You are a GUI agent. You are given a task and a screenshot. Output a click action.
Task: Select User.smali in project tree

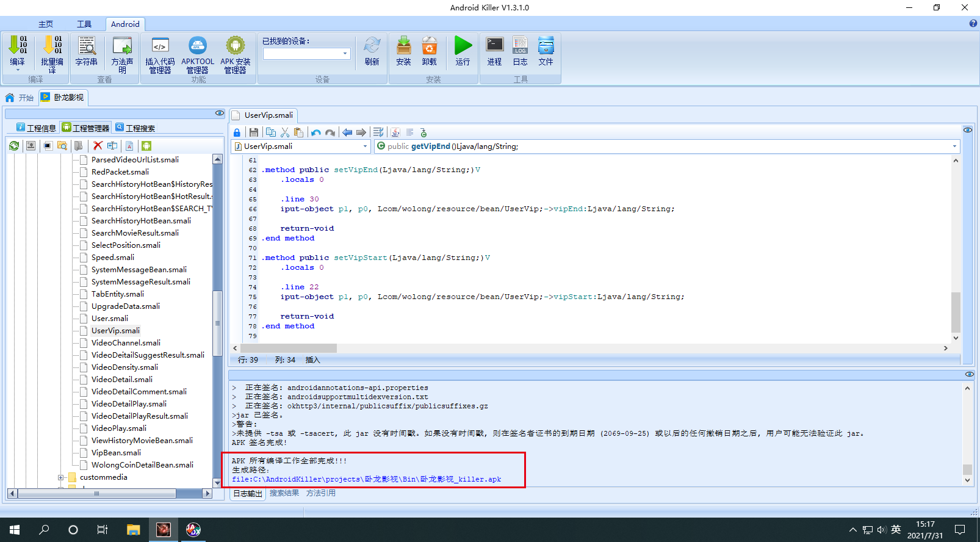point(110,319)
